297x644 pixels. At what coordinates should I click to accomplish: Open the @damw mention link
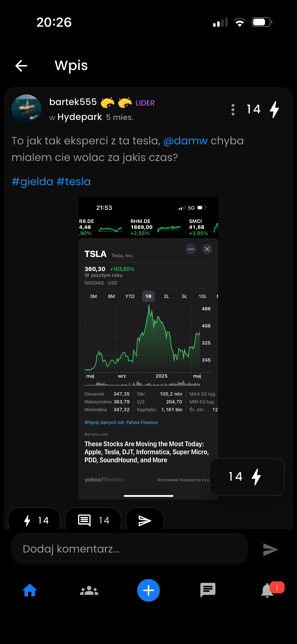185,141
